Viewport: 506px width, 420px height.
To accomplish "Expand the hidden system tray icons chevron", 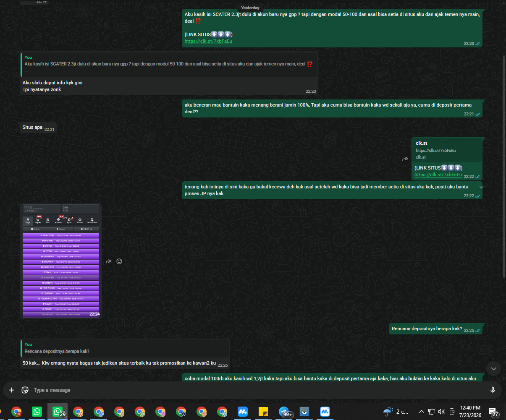I will [x=422, y=412].
